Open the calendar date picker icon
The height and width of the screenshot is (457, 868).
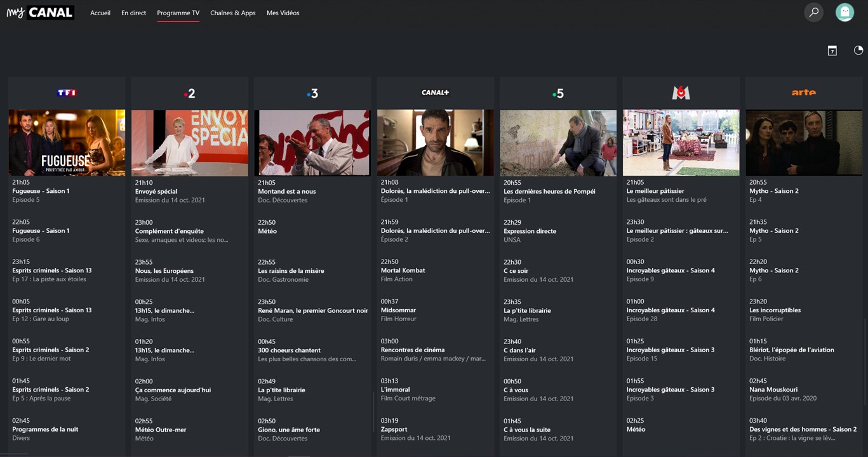(x=832, y=51)
